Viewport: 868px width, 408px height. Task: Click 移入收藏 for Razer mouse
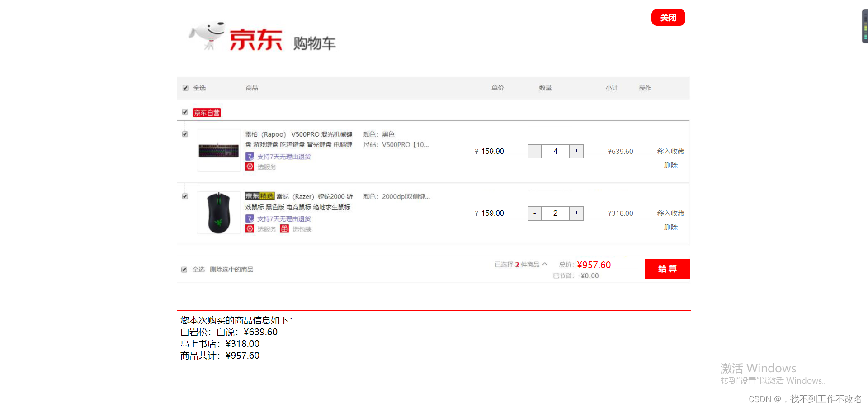[x=671, y=213]
